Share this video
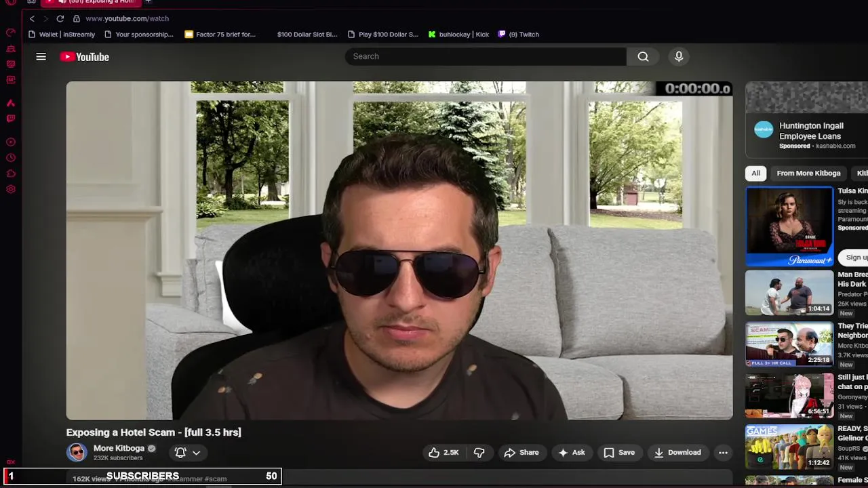Image resolution: width=868 pixels, height=488 pixels. tap(521, 453)
